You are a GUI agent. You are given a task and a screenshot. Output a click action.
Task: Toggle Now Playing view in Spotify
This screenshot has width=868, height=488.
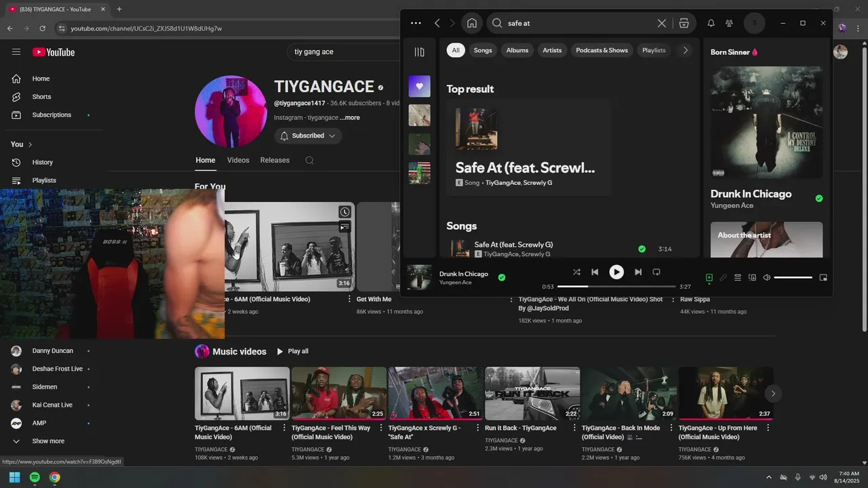(x=709, y=277)
